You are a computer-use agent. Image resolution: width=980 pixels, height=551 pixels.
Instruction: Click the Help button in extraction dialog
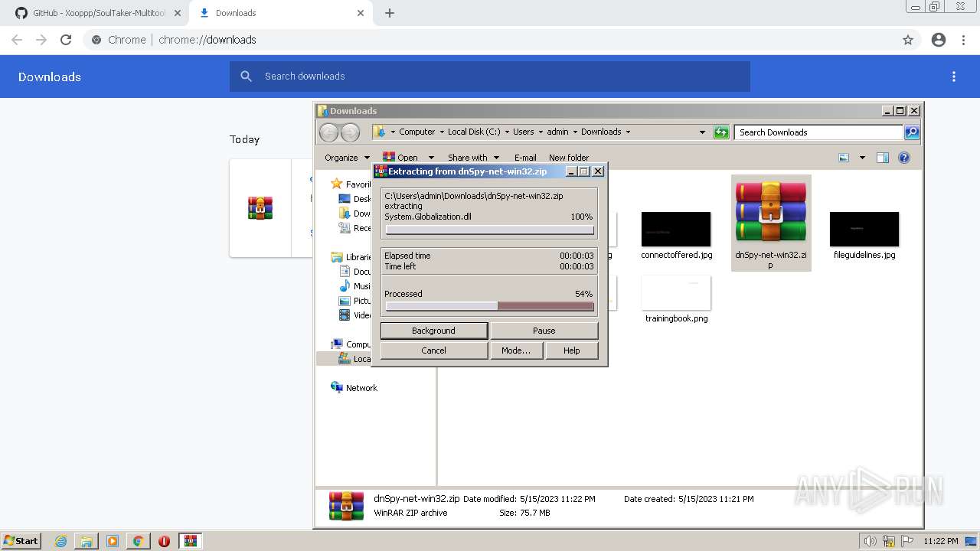(572, 350)
